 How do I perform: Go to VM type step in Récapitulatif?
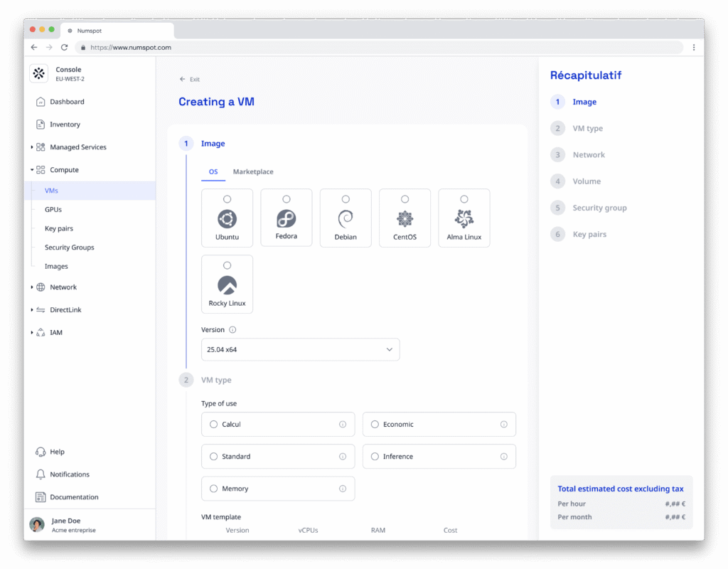click(x=587, y=129)
